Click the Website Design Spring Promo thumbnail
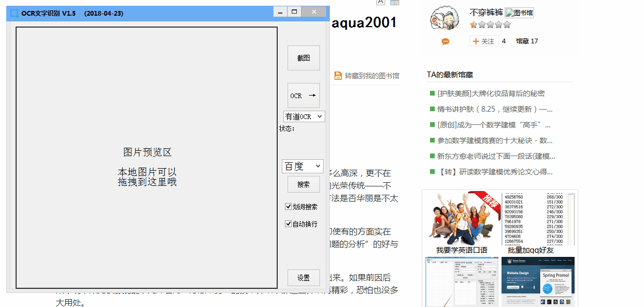This screenshot has height=307, width=644. (x=538, y=281)
